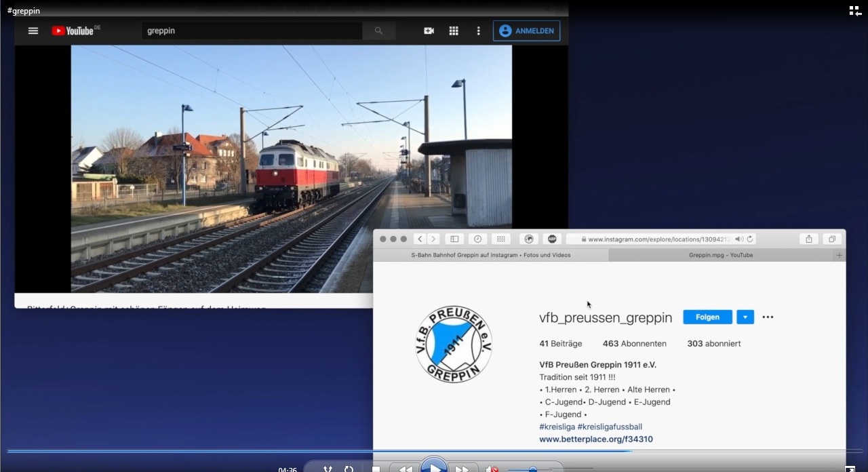The image size is (868, 472).
Task: Switch to S-Bahn Bahnhof Greppin Instagram tab
Action: coord(491,255)
